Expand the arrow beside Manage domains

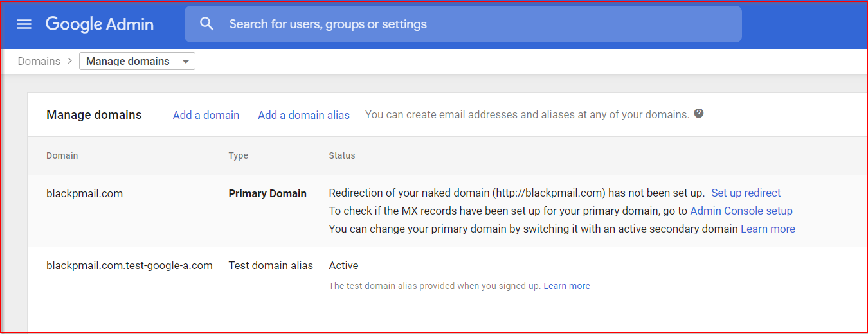coord(186,61)
